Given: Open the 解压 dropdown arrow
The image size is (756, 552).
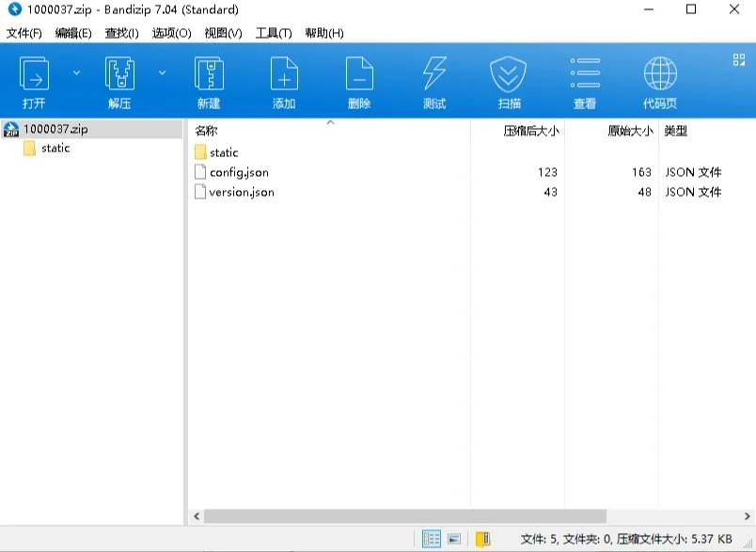Looking at the screenshot, I should coord(161,72).
